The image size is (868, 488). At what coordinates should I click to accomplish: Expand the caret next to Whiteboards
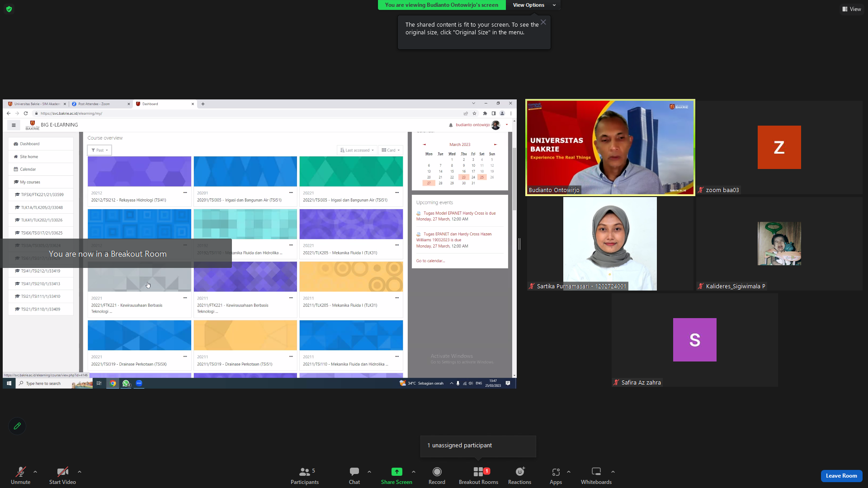pyautogui.click(x=613, y=472)
